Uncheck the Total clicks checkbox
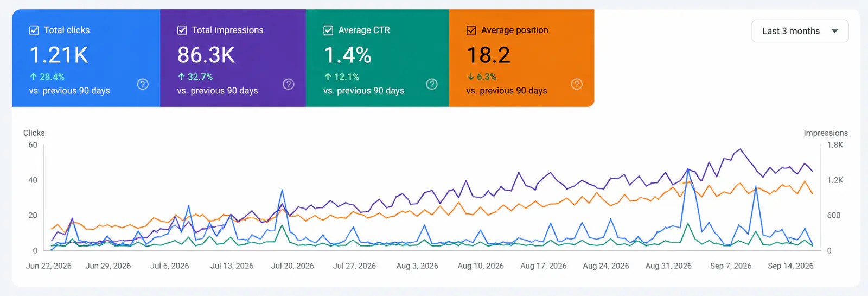The height and width of the screenshot is (296, 868). 34,30
